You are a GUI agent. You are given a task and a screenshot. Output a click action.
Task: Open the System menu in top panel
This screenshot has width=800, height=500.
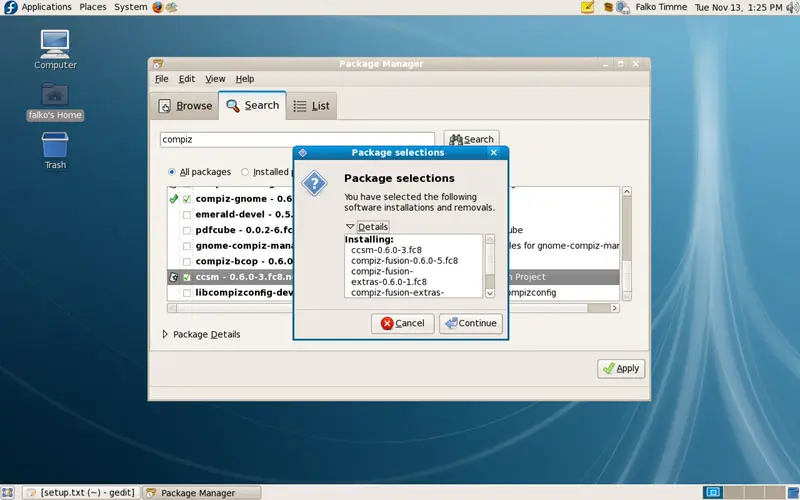coord(131,7)
